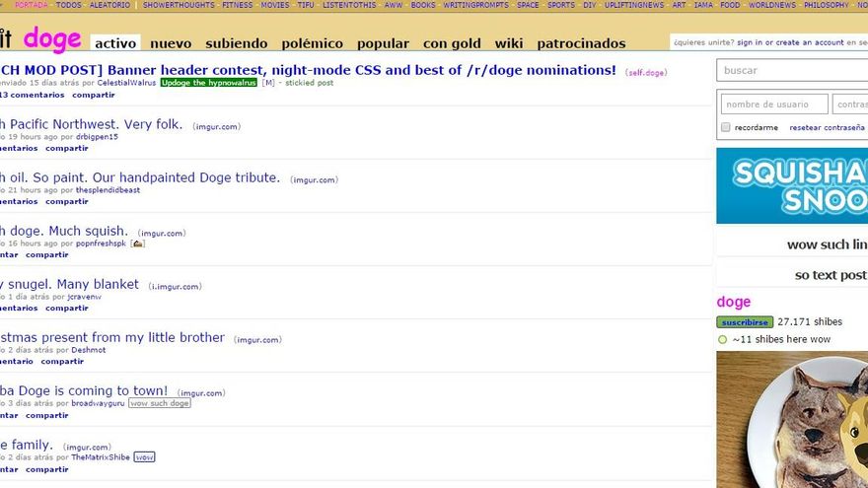The height and width of the screenshot is (488, 868).
Task: Open SHOWERTHOUGHTS in the top subreddit bar
Action: point(179,5)
